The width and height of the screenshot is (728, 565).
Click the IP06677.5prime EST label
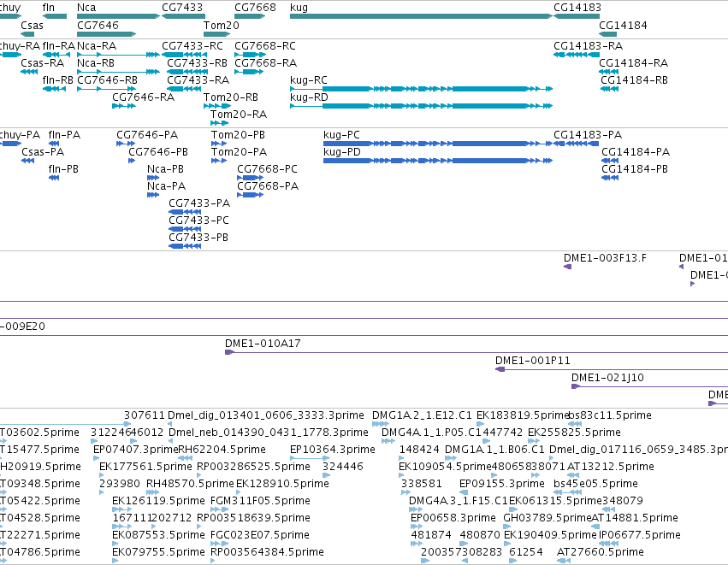pos(640,535)
